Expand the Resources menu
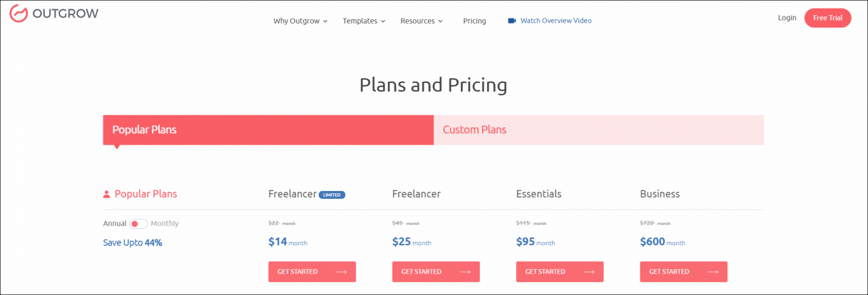This screenshot has width=868, height=295. tap(421, 21)
